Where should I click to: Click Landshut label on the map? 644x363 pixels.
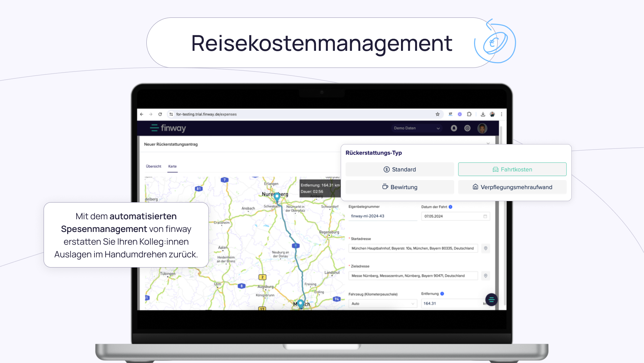332,273
